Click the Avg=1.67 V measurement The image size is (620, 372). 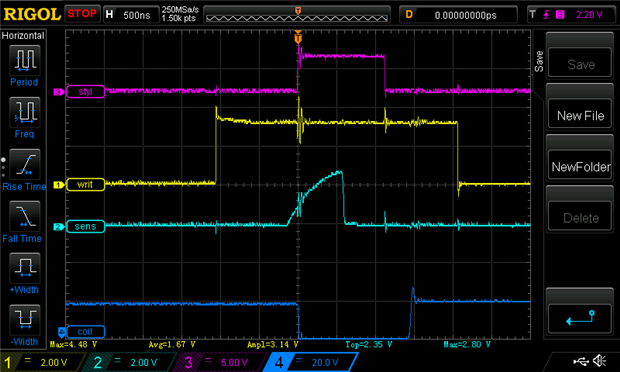(172, 344)
